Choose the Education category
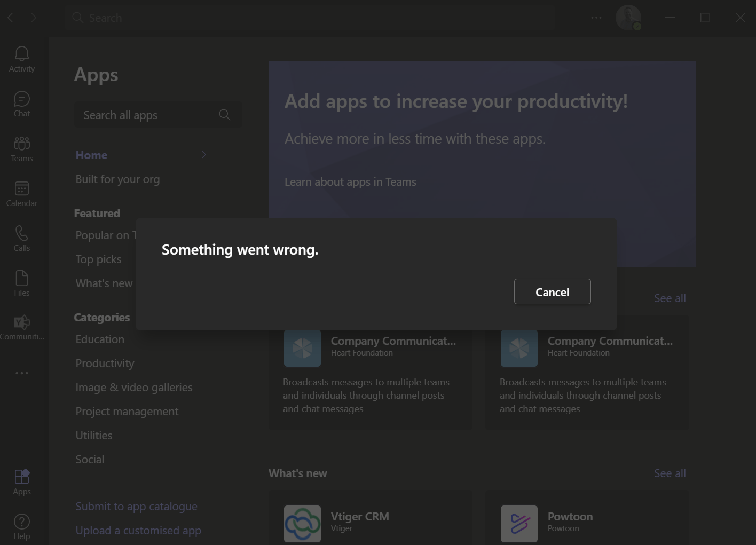 coord(100,339)
